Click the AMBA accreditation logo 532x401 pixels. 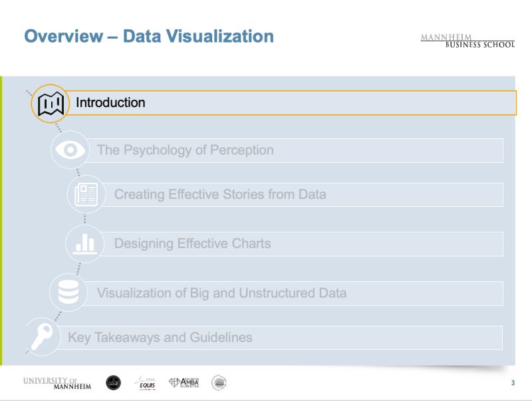185,382
